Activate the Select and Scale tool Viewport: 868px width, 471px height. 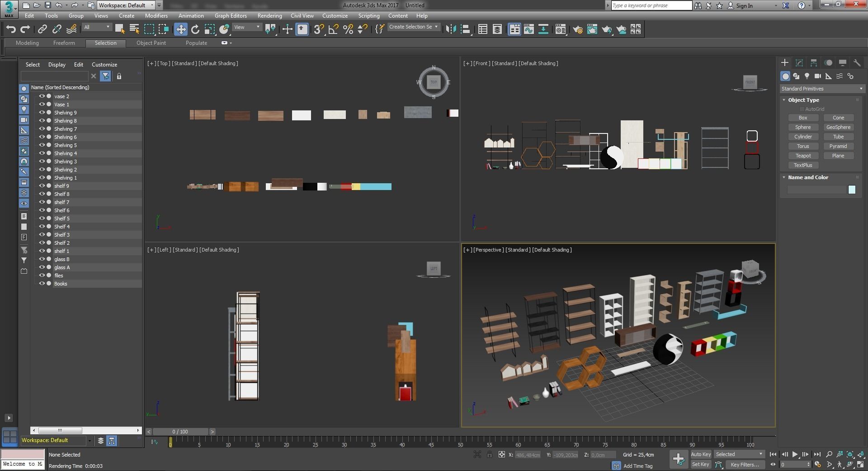pyautogui.click(x=210, y=29)
